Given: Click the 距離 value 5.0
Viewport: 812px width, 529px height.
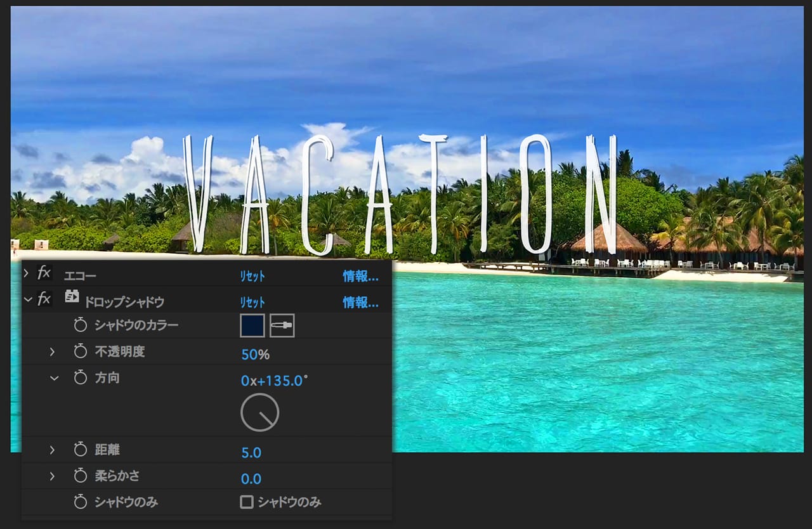Looking at the screenshot, I should (x=251, y=453).
